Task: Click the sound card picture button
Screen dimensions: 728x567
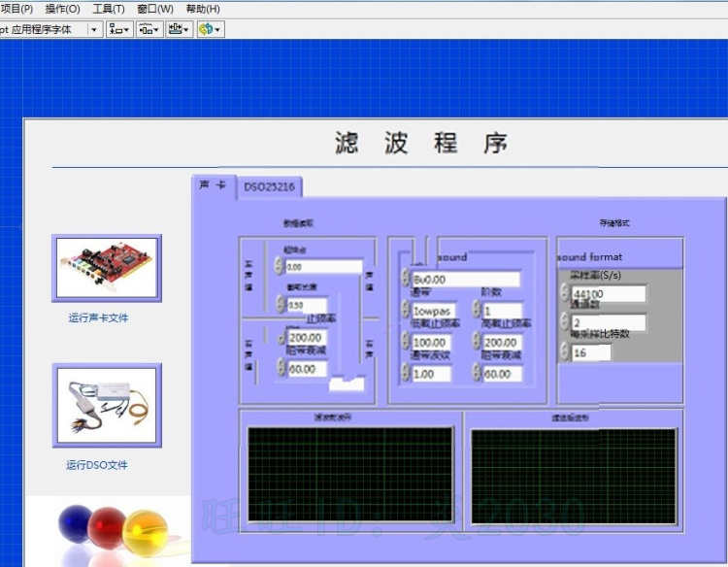Action: pos(107,268)
